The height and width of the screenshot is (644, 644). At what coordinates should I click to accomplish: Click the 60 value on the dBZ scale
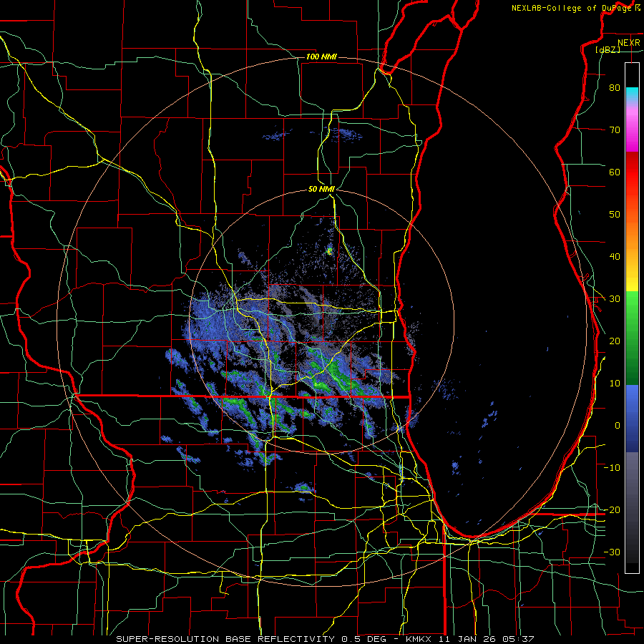pyautogui.click(x=615, y=172)
